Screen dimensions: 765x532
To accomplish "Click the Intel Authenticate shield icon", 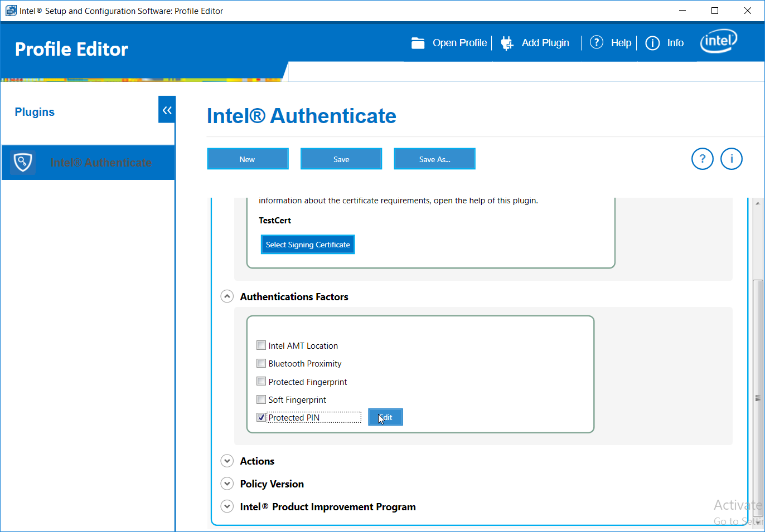I will pyautogui.click(x=23, y=162).
